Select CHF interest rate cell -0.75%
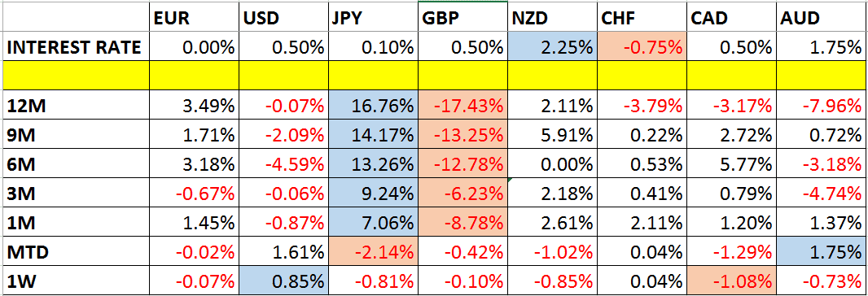868x296 pixels. [642, 48]
